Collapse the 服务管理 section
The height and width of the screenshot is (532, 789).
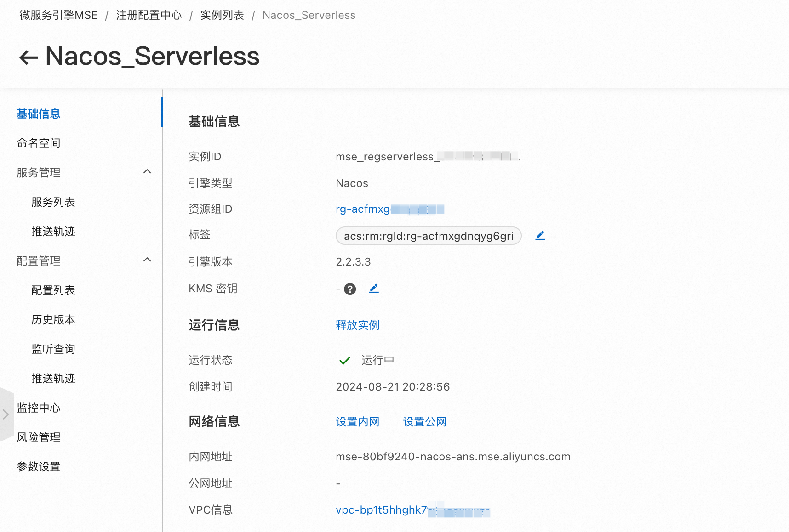(x=147, y=171)
